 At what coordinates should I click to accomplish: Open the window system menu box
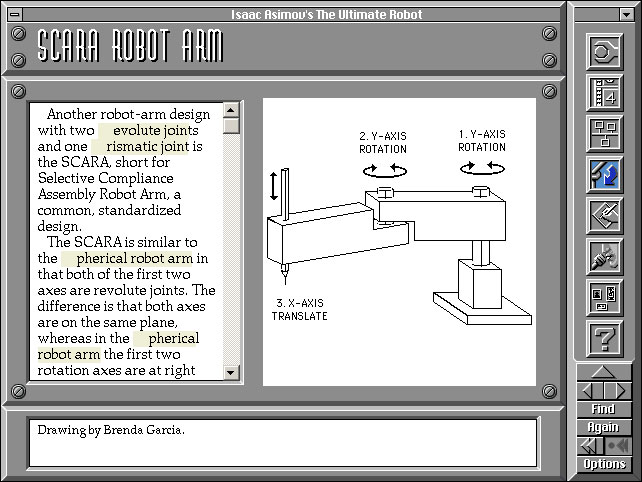point(15,15)
